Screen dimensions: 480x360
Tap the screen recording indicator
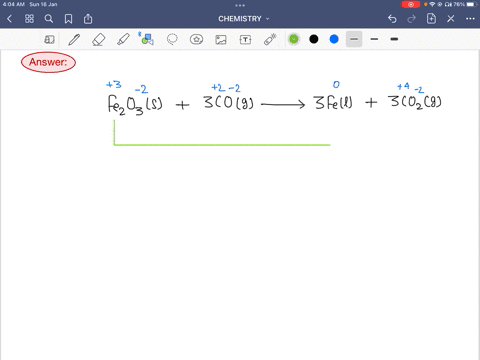[411, 4]
